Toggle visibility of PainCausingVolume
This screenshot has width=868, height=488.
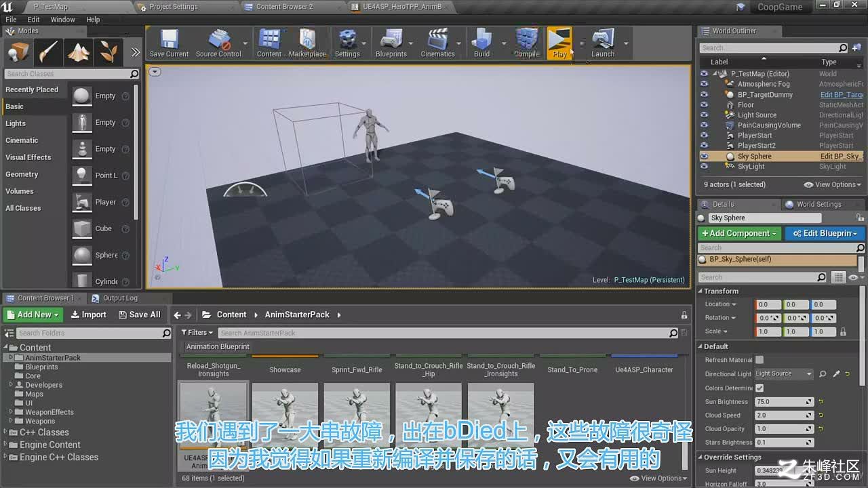tap(704, 125)
